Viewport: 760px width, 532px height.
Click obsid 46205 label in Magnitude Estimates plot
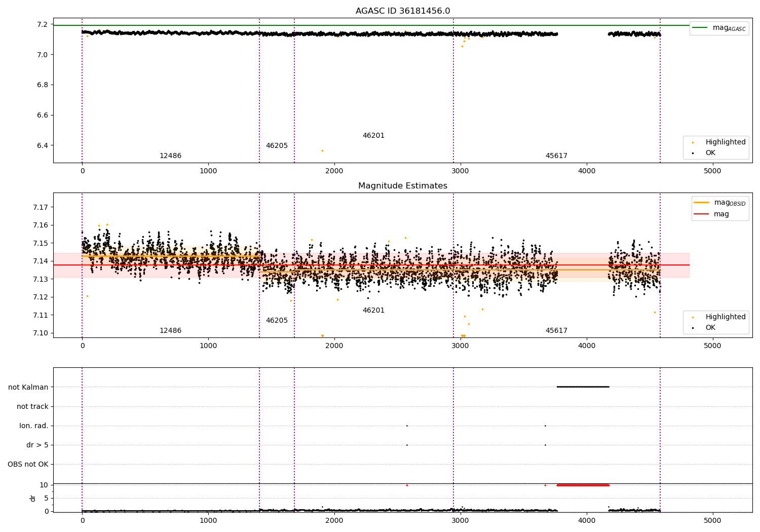pos(277,321)
